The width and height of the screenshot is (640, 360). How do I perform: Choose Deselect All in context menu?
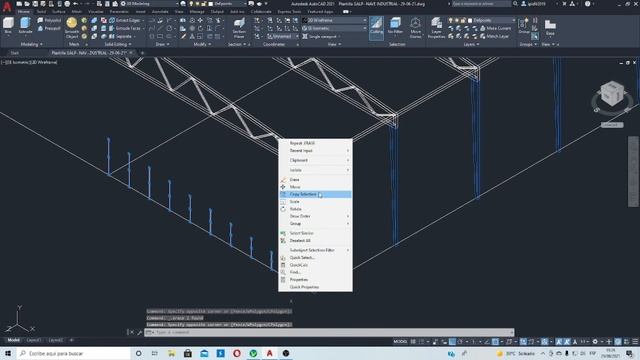[315, 241]
